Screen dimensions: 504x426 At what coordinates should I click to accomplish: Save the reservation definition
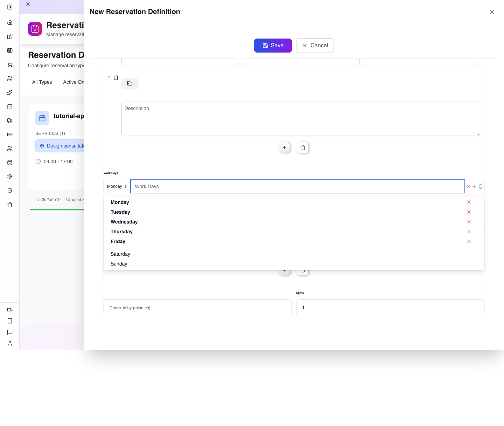pyautogui.click(x=273, y=46)
